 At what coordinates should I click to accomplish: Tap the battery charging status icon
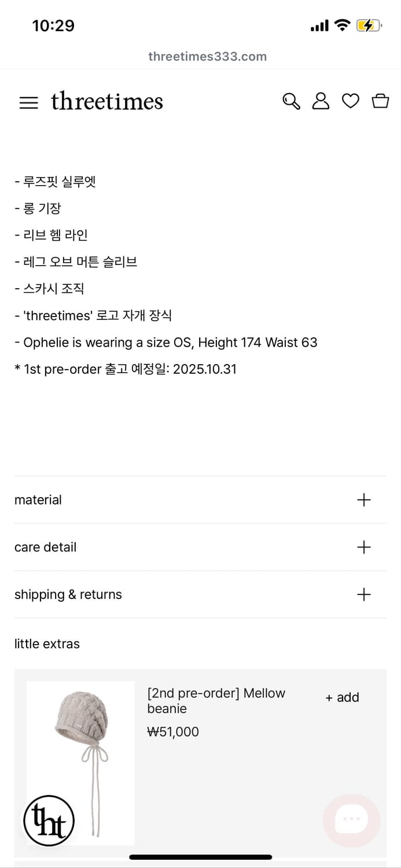click(368, 25)
